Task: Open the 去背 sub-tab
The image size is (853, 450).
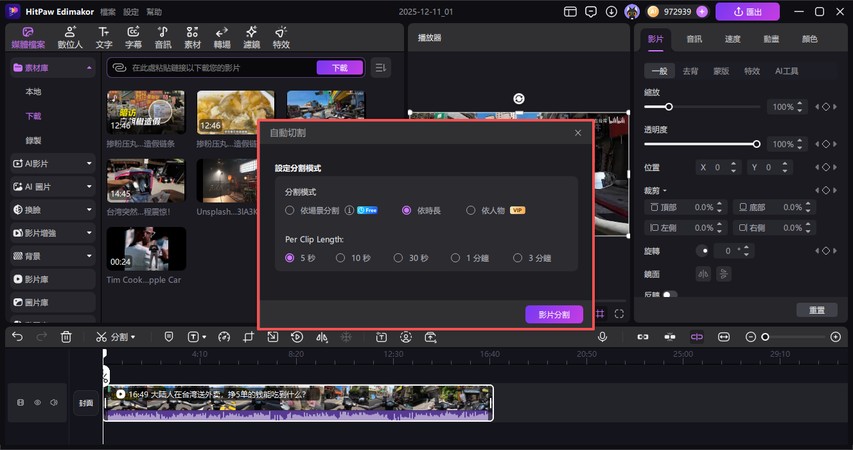Action: pos(690,71)
